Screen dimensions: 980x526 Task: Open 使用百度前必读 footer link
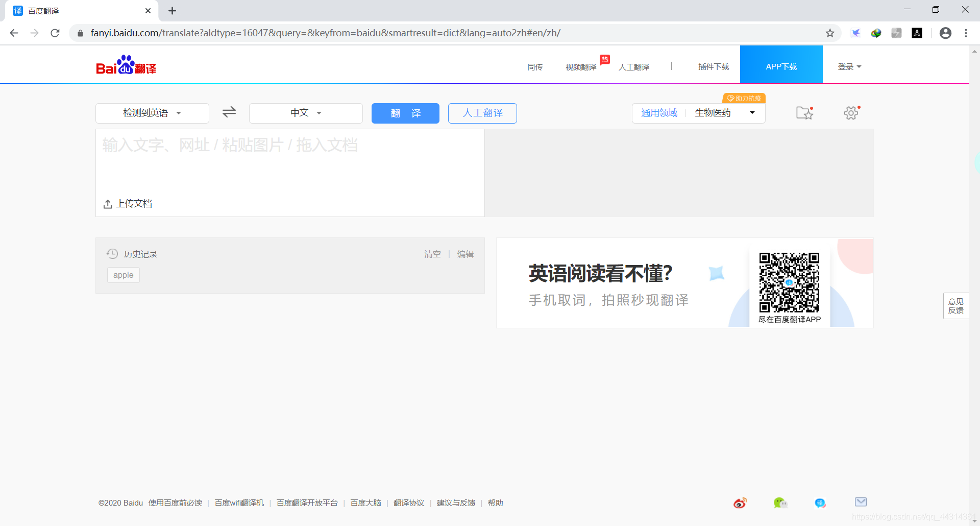175,503
